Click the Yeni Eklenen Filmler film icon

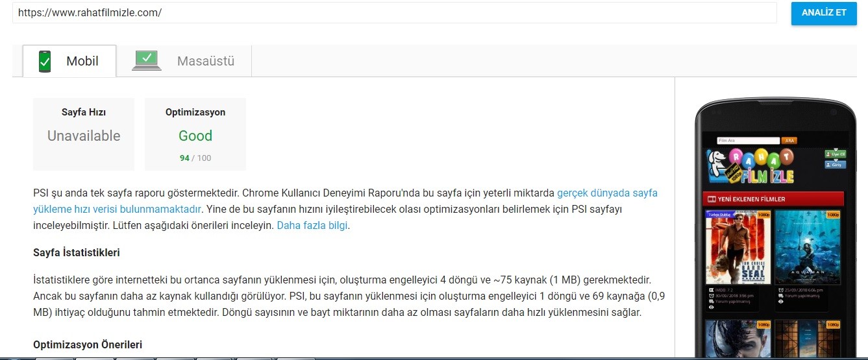pos(711,199)
